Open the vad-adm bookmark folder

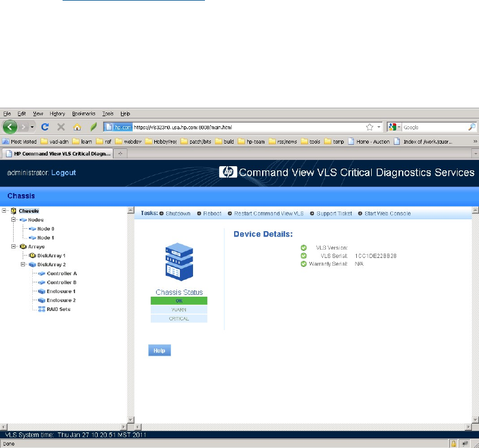click(x=55, y=141)
